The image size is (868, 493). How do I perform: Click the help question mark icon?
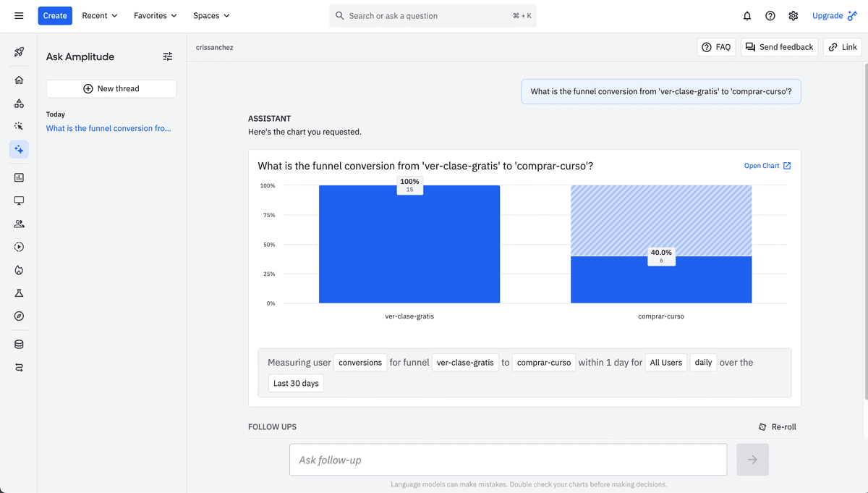click(770, 16)
